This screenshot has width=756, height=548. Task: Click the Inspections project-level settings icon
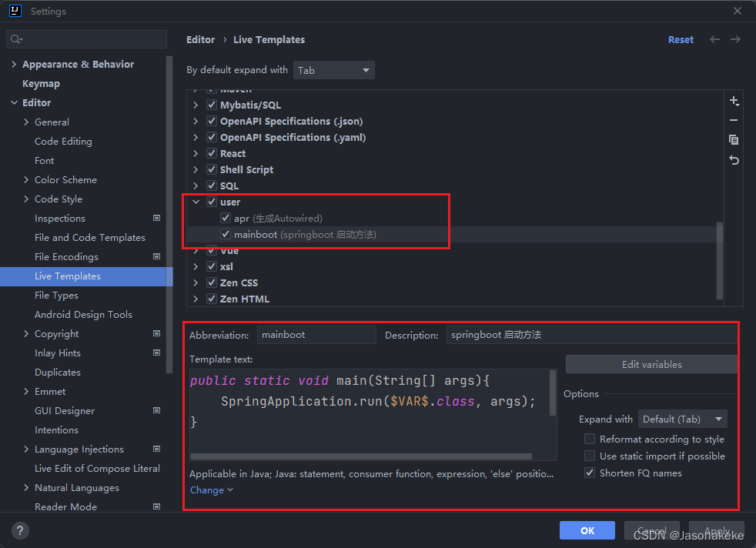pyautogui.click(x=157, y=218)
